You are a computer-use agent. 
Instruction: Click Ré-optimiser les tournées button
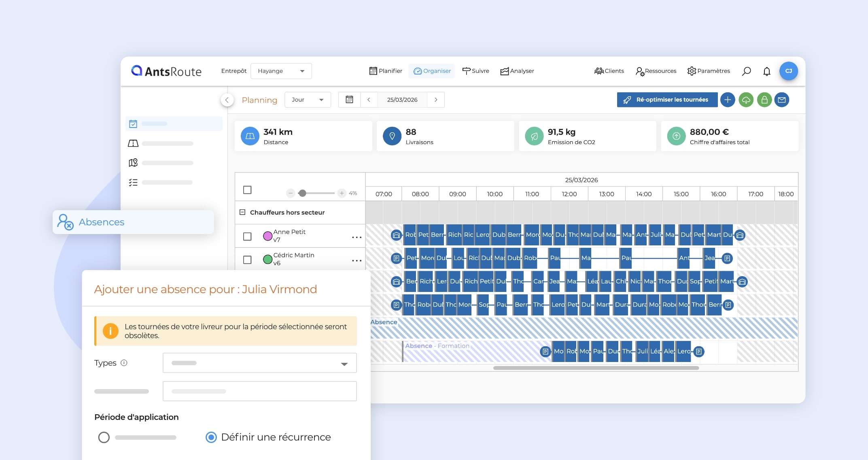pos(667,100)
